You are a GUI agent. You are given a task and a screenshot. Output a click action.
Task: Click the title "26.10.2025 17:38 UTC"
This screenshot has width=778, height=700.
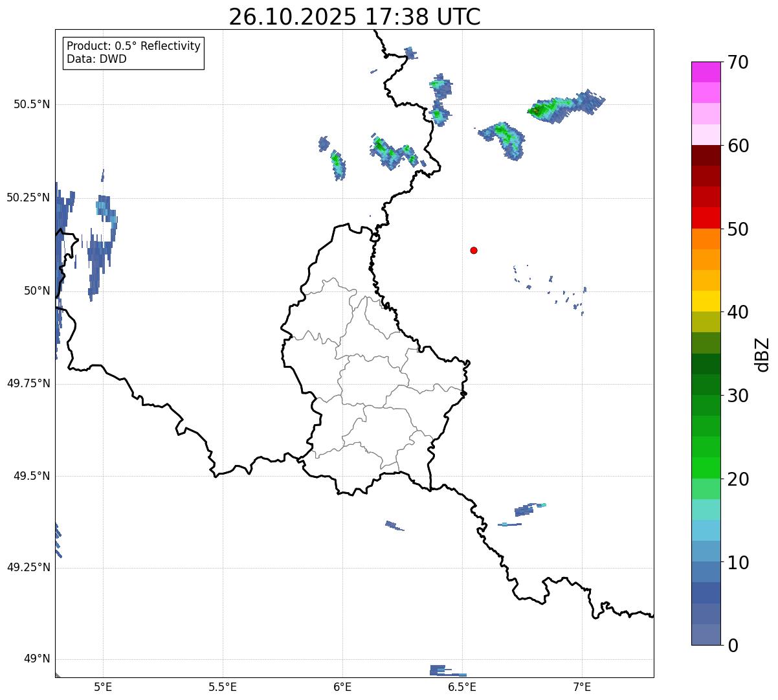pyautogui.click(x=355, y=17)
